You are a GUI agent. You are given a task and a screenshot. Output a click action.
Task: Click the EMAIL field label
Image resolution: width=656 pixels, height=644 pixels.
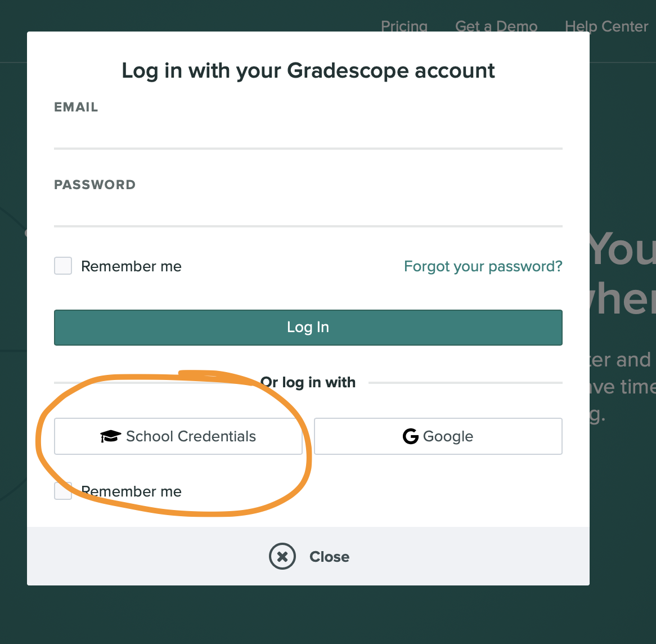pos(76,107)
